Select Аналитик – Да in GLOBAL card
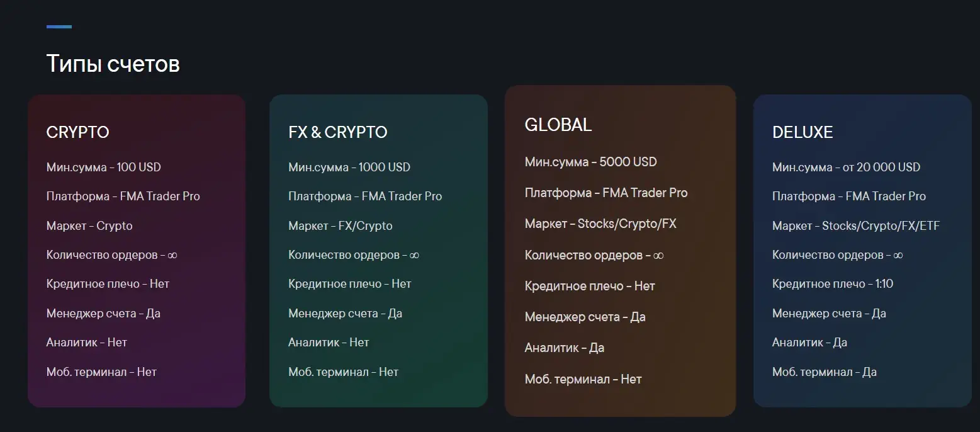Viewport: 980px width, 432px height. coord(565,348)
